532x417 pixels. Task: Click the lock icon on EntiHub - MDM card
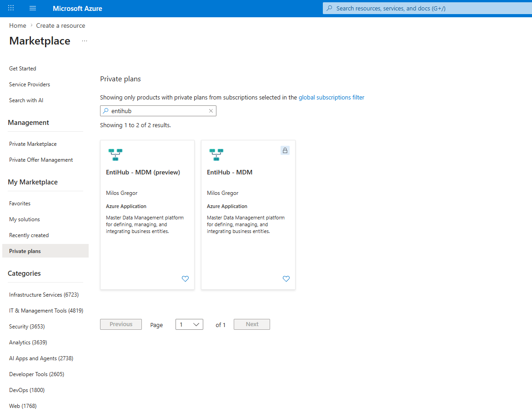[285, 150]
